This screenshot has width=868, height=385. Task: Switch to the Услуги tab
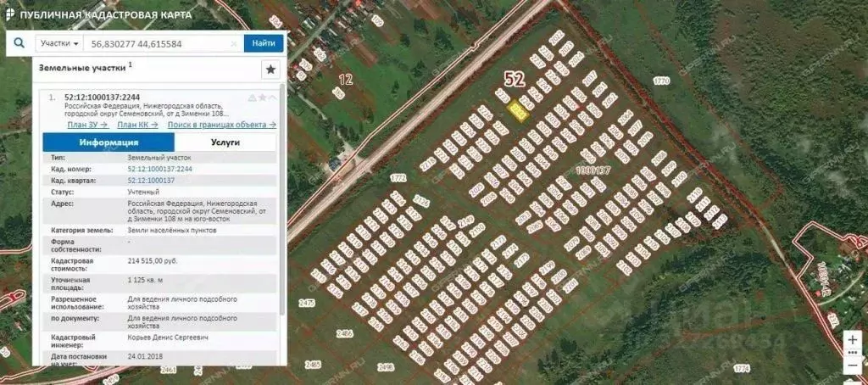[225, 142]
